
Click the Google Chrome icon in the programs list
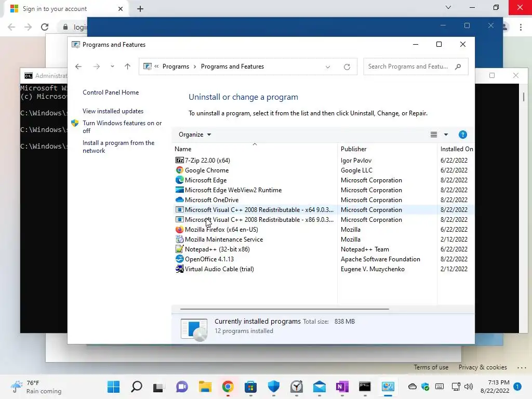tap(179, 170)
